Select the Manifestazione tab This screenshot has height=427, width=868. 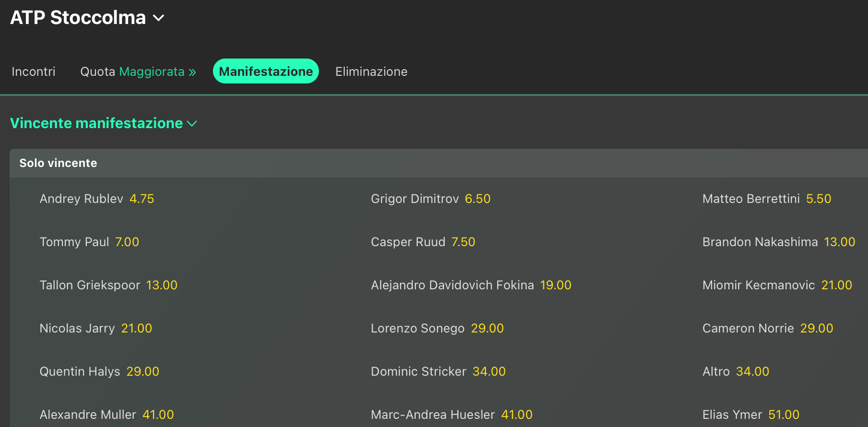click(266, 71)
